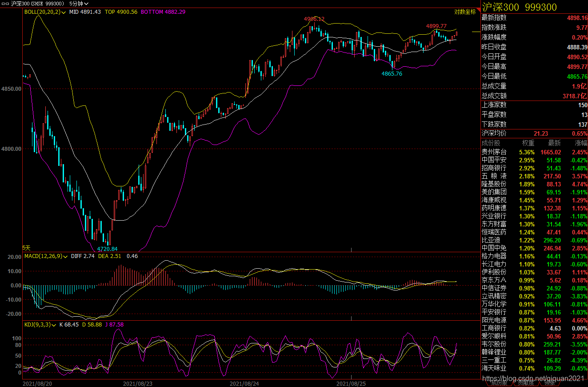
Task: Sort by the 权重 column header
Action: pyautogui.click(x=528, y=143)
